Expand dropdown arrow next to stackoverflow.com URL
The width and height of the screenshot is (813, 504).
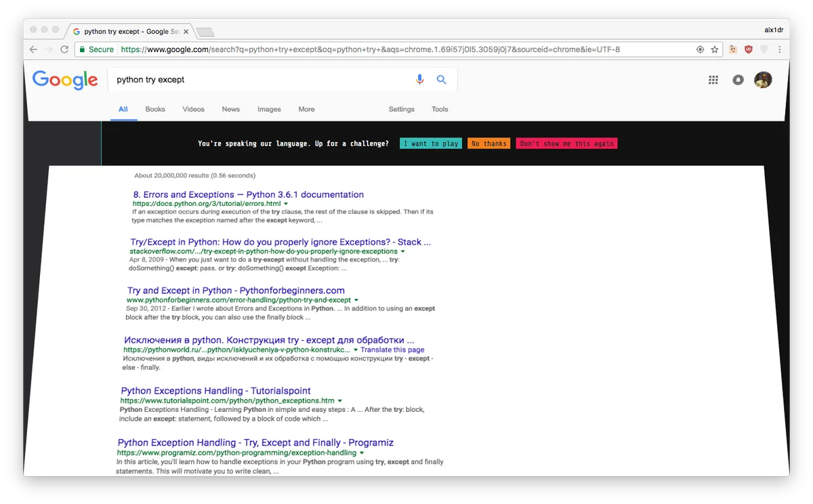(x=403, y=251)
